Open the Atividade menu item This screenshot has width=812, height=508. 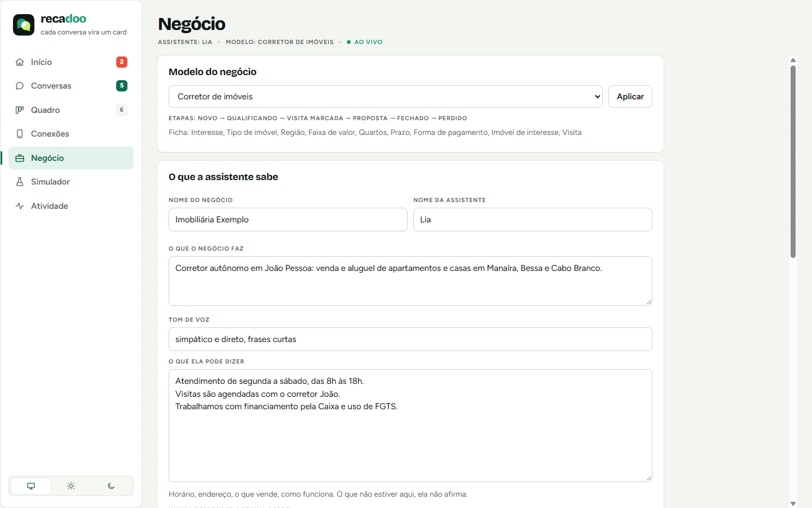tap(71, 206)
